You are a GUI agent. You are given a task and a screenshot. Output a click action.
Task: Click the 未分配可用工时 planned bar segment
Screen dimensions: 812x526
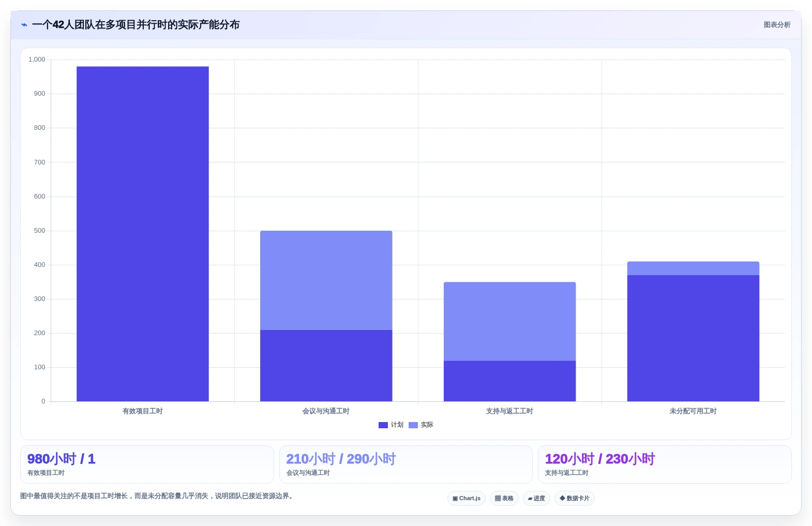694,338
